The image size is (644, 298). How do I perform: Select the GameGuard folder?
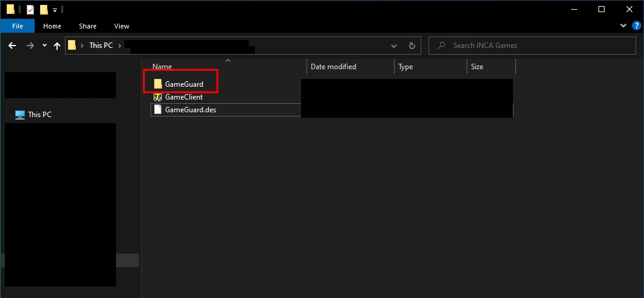click(184, 84)
